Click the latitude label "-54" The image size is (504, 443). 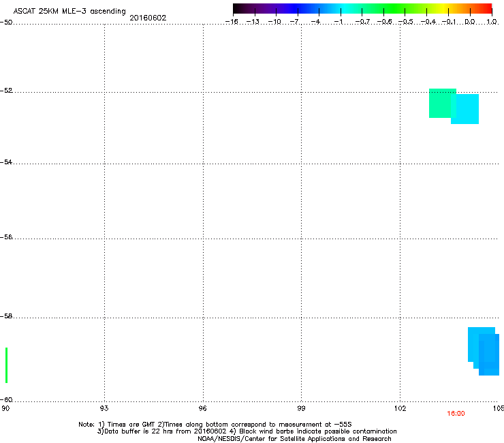tap(6, 162)
